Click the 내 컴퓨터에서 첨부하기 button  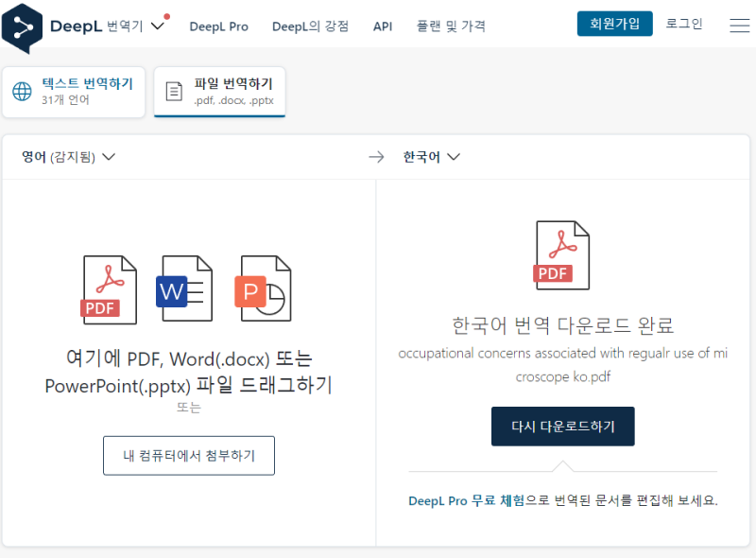click(x=188, y=455)
